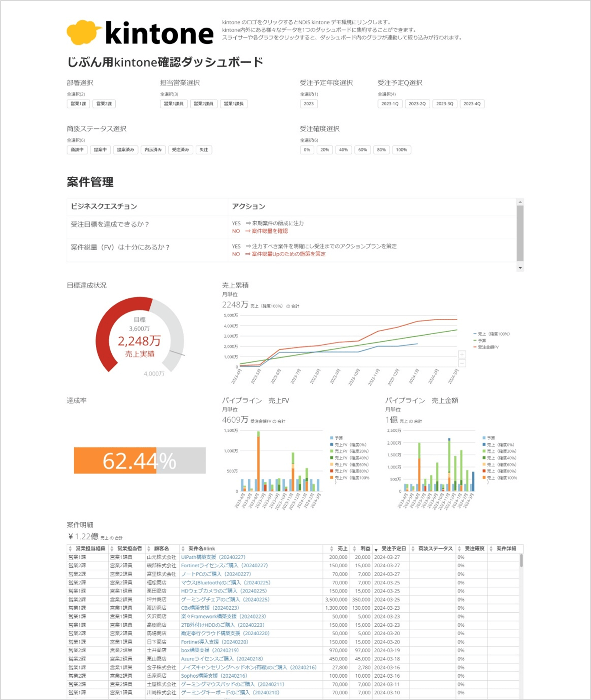The width and height of the screenshot is (591, 700).
Task: Click descending arrow on 受注予定日 header
Action: (x=376, y=550)
